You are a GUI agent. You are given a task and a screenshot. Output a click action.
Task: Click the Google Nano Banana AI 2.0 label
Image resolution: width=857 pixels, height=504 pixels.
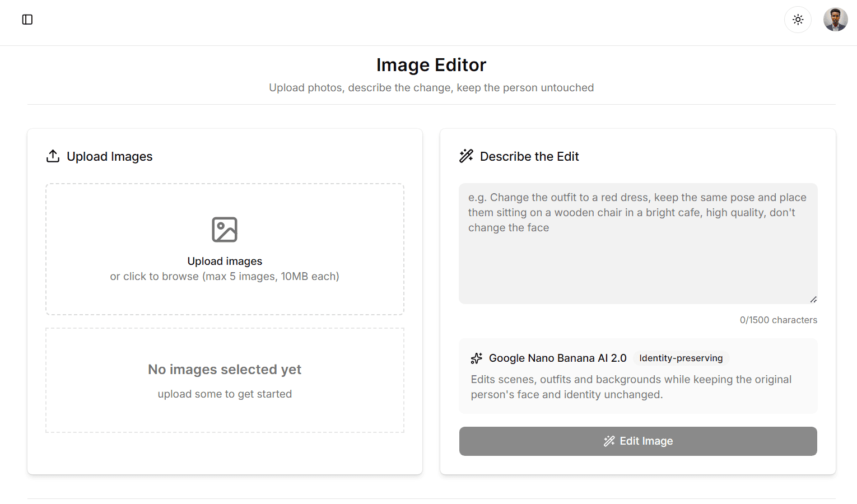[x=558, y=358]
